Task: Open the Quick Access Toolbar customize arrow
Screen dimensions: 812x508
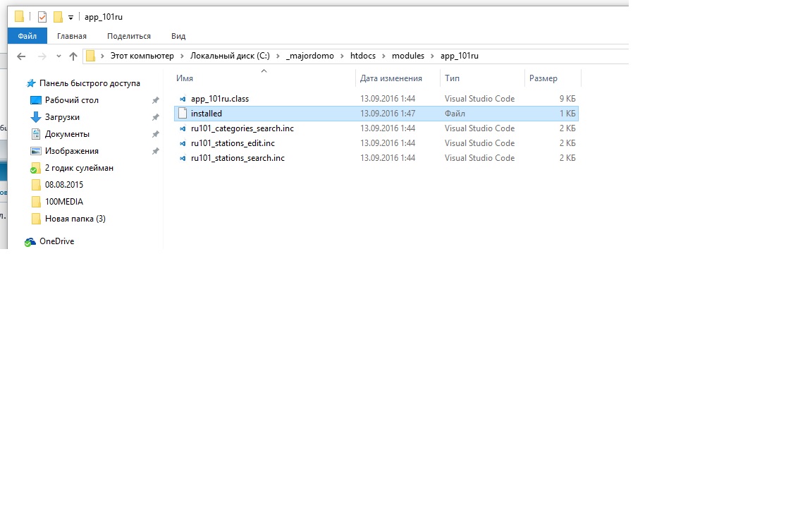Action: point(70,18)
